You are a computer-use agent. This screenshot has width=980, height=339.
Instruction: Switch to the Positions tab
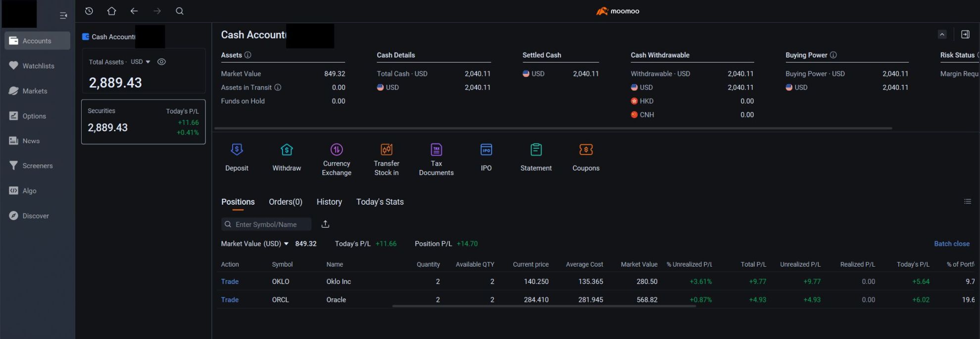tap(238, 202)
